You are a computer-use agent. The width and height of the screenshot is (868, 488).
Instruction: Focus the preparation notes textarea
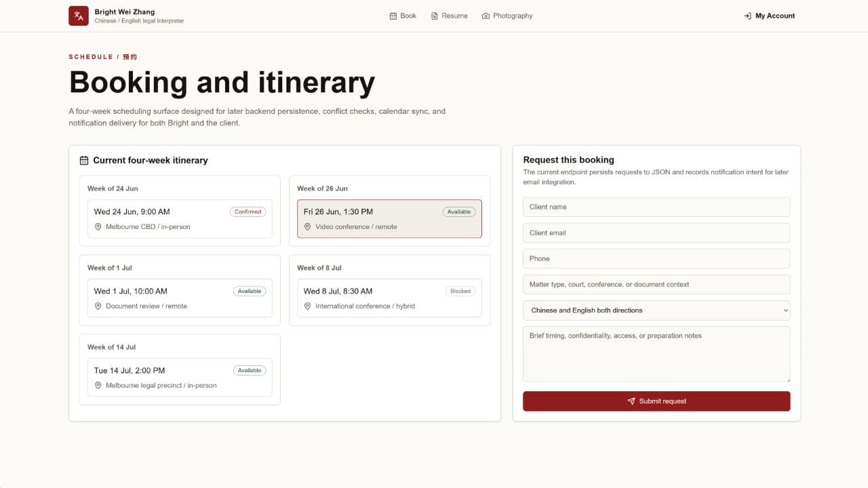click(x=656, y=354)
